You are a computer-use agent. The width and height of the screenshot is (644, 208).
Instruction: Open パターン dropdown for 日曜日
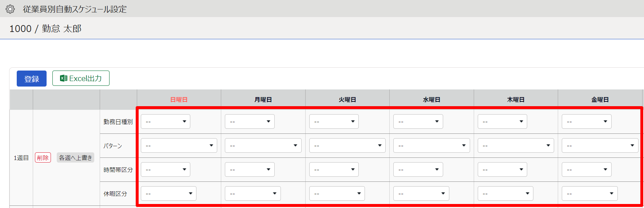click(179, 145)
